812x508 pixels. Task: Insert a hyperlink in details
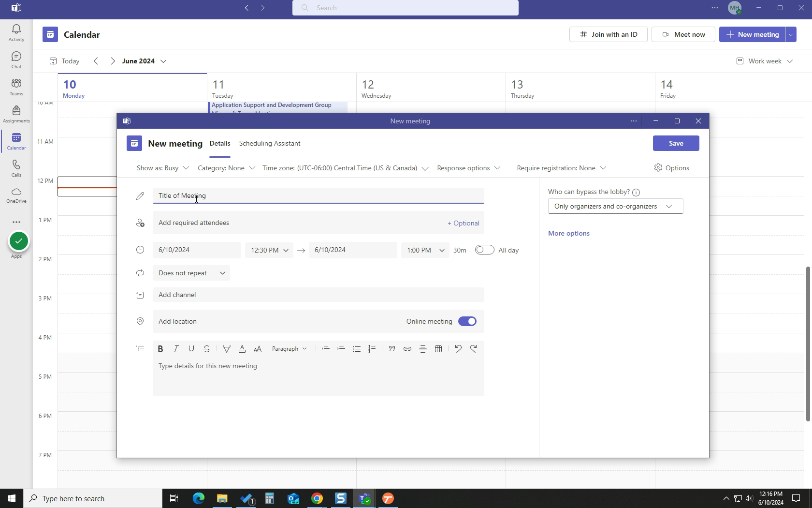click(x=407, y=349)
